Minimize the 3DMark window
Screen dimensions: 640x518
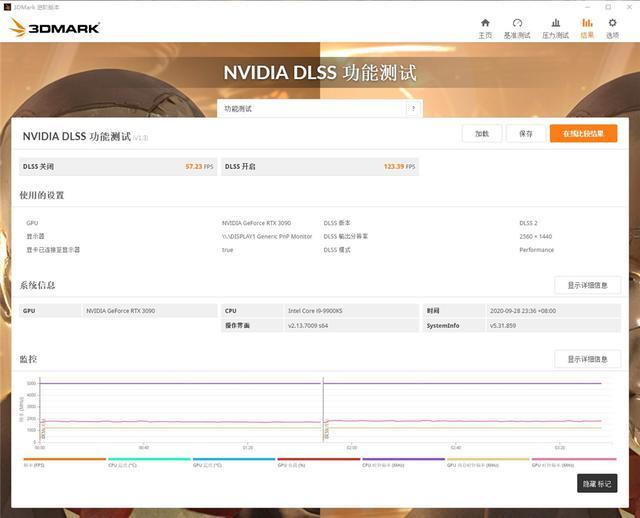click(588, 7)
